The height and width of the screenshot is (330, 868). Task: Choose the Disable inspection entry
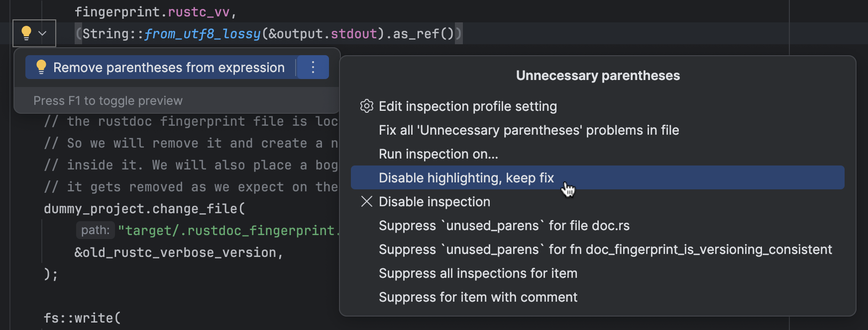point(434,202)
